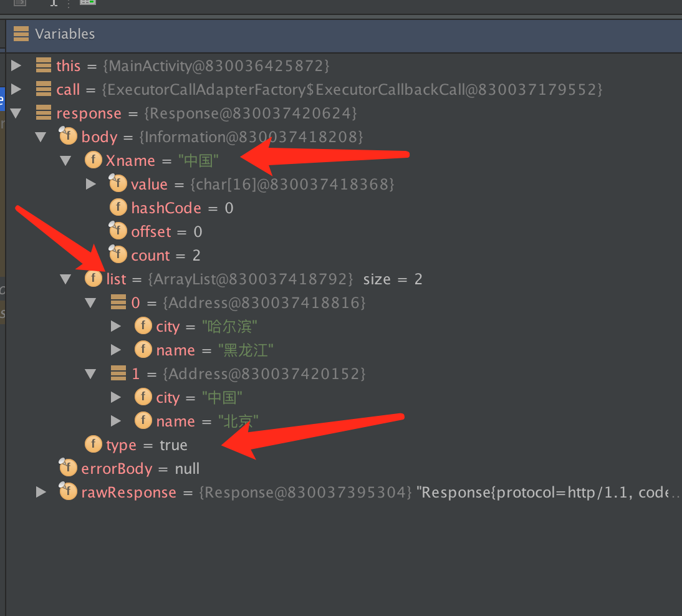
Task: Click the array element icon for index 1
Action: [x=118, y=373]
